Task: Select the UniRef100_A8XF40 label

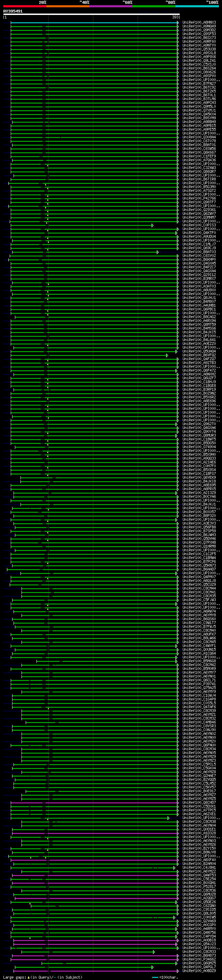Action: [199, 860]
